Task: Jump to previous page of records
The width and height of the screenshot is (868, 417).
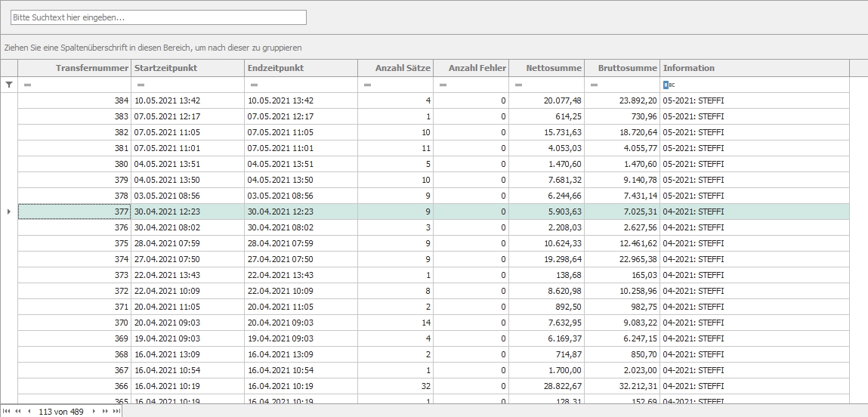Action: pyautogui.click(x=17, y=411)
